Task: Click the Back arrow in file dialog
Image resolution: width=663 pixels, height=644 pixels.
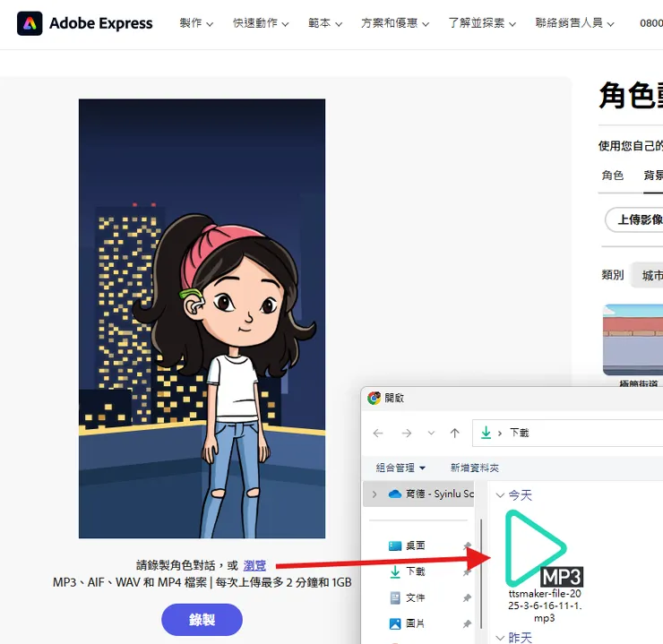Action: [378, 433]
